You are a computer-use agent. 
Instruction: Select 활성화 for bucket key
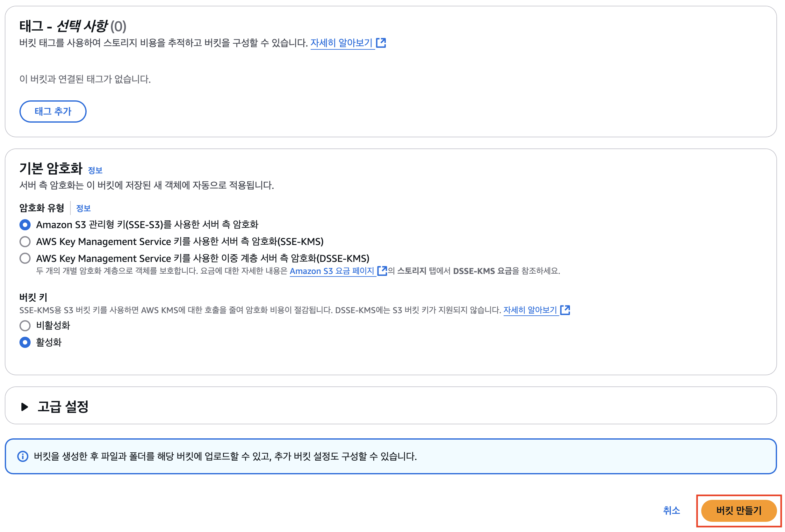25,342
